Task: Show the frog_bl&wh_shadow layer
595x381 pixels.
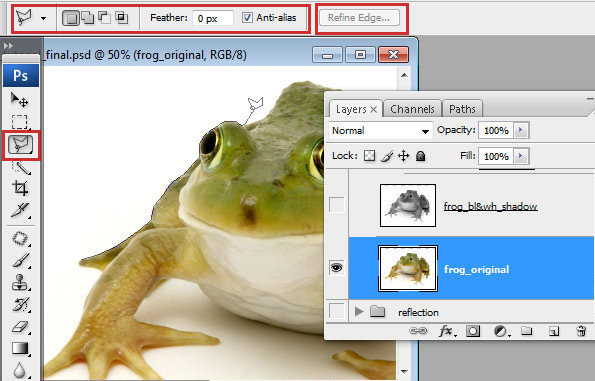Action: click(x=337, y=205)
